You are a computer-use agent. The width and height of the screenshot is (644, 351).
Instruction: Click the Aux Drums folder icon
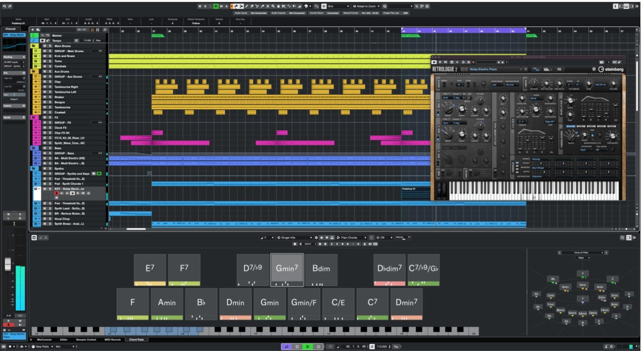click(x=34, y=71)
